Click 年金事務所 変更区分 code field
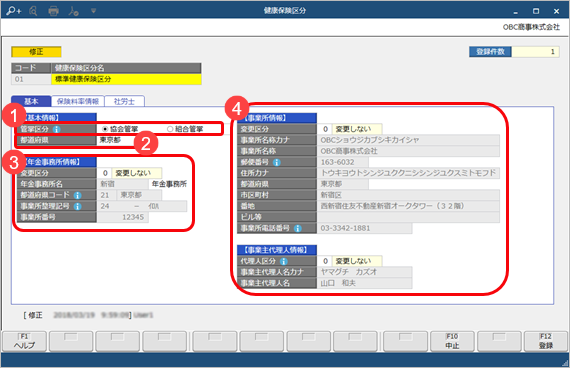This screenshot has width=570, height=368. coord(105,173)
